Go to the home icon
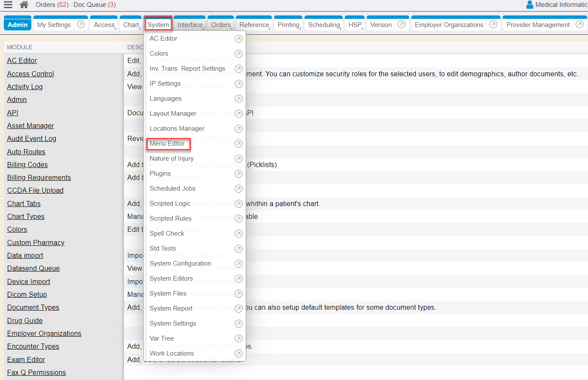The height and width of the screenshot is (380, 588). point(24,5)
